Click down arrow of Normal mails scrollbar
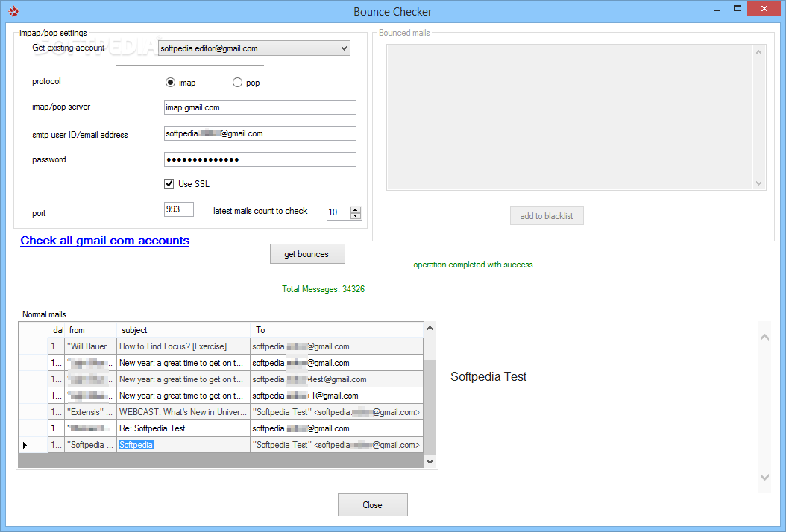The height and width of the screenshot is (532, 786). tap(430, 462)
